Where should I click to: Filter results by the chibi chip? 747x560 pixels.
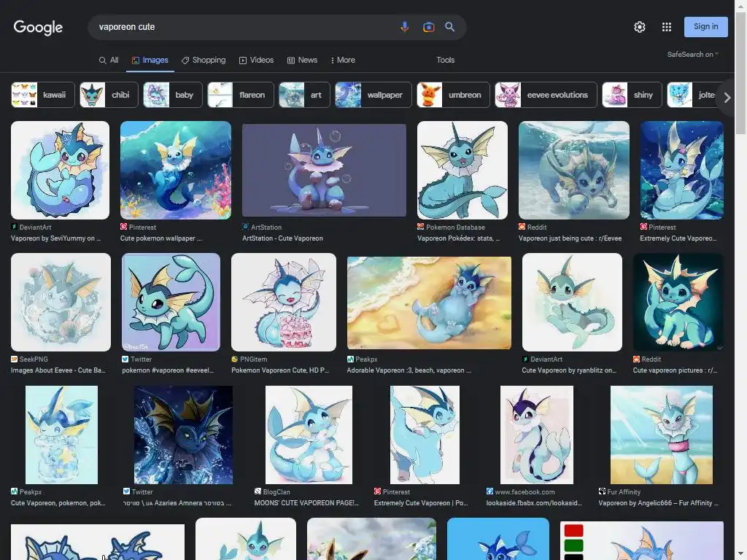tap(109, 95)
